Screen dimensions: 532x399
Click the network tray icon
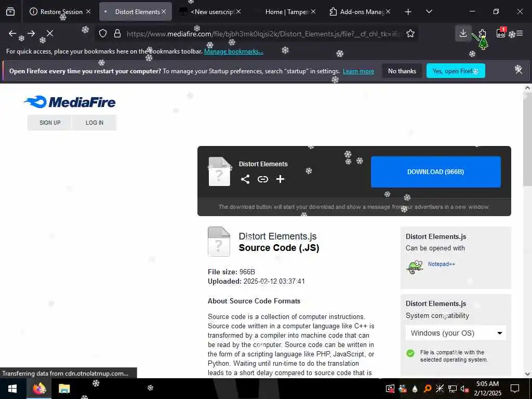[x=453, y=389]
